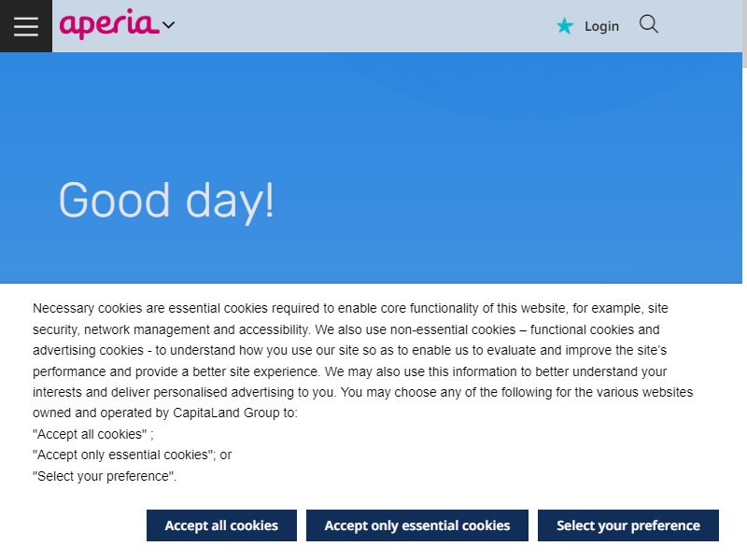
Task: Accept all cookies button
Action: click(x=221, y=525)
